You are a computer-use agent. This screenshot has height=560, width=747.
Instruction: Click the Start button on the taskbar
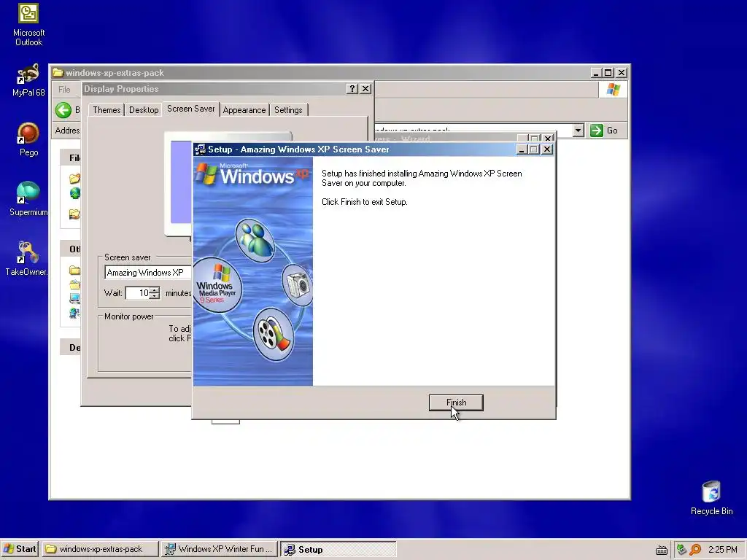click(x=20, y=549)
